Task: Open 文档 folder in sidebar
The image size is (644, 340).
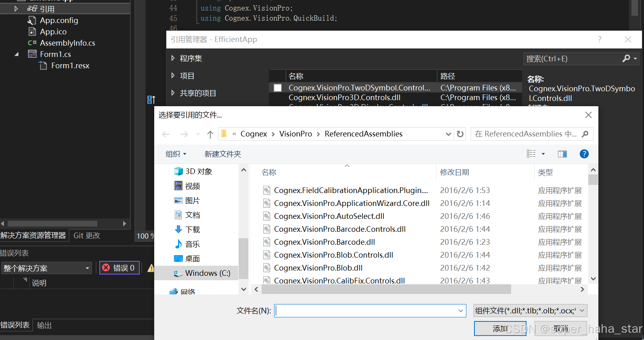Action: tap(187, 215)
